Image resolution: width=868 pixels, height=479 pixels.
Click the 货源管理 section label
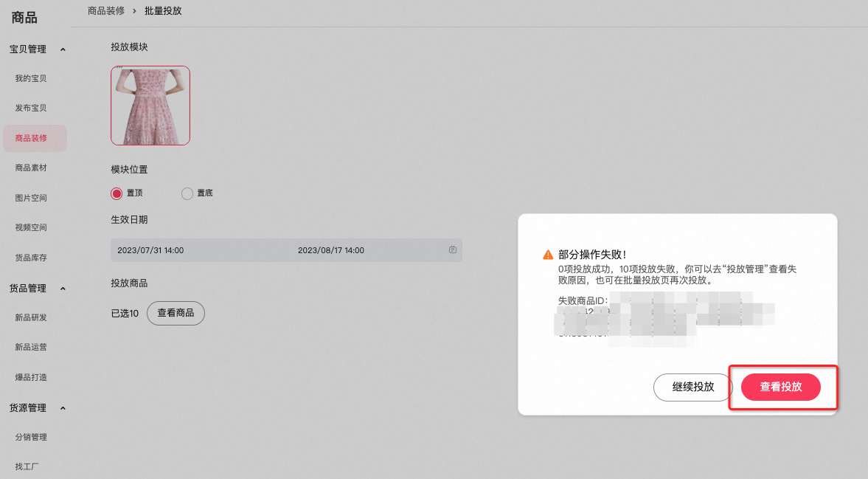28,408
